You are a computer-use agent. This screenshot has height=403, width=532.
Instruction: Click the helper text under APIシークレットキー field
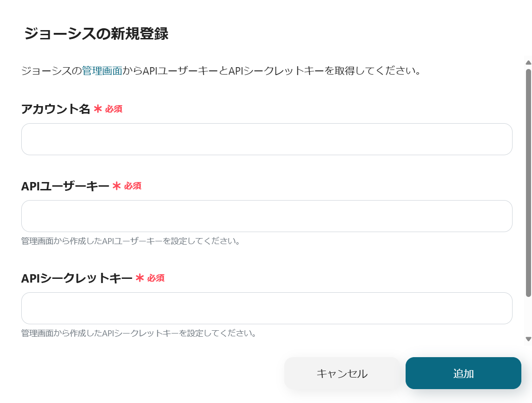pos(139,334)
